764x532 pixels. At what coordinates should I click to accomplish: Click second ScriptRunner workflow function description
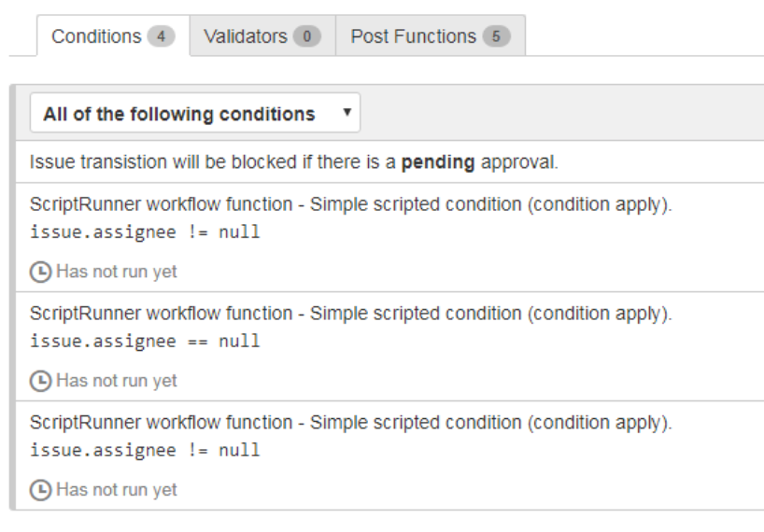(x=351, y=314)
